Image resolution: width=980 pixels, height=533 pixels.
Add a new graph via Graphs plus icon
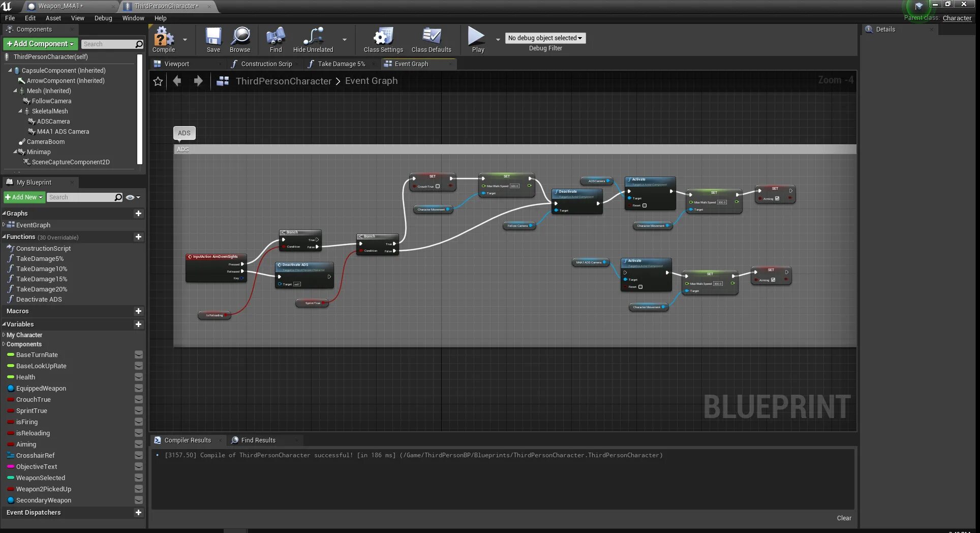tap(138, 214)
